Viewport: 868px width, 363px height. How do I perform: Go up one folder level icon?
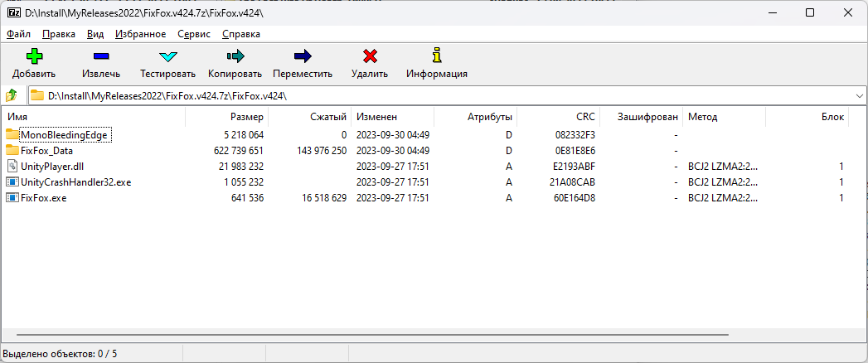tap(12, 96)
